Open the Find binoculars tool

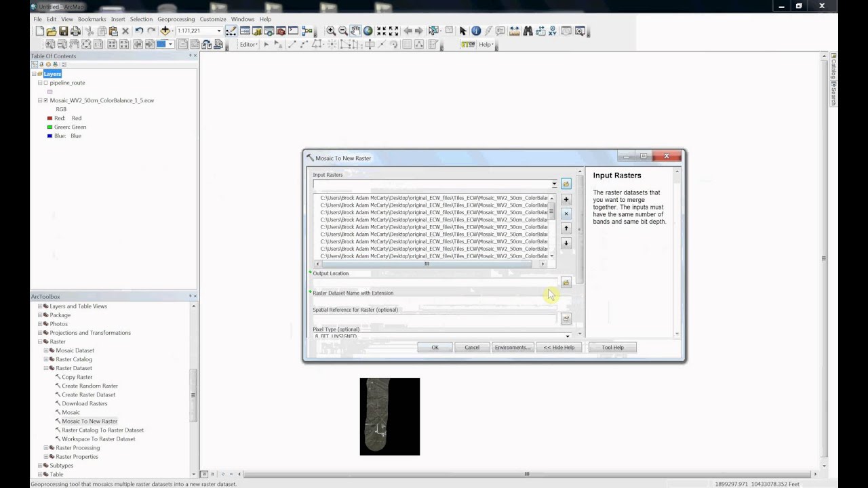528,31
